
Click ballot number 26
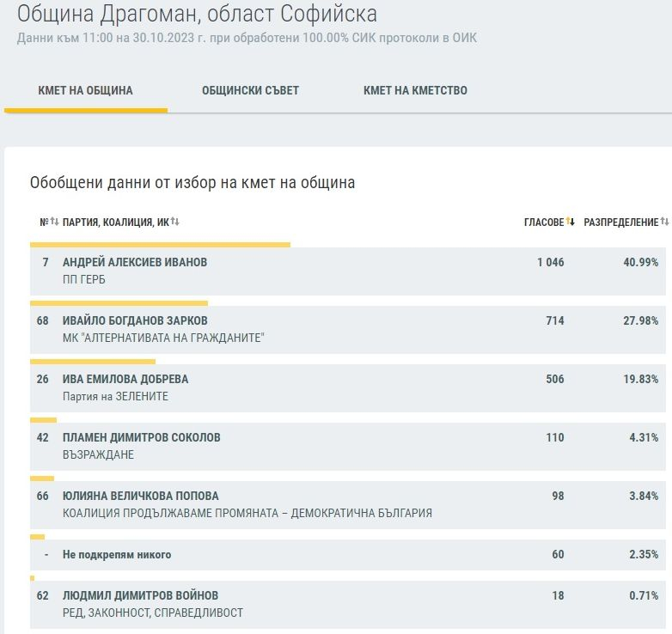pos(42,379)
